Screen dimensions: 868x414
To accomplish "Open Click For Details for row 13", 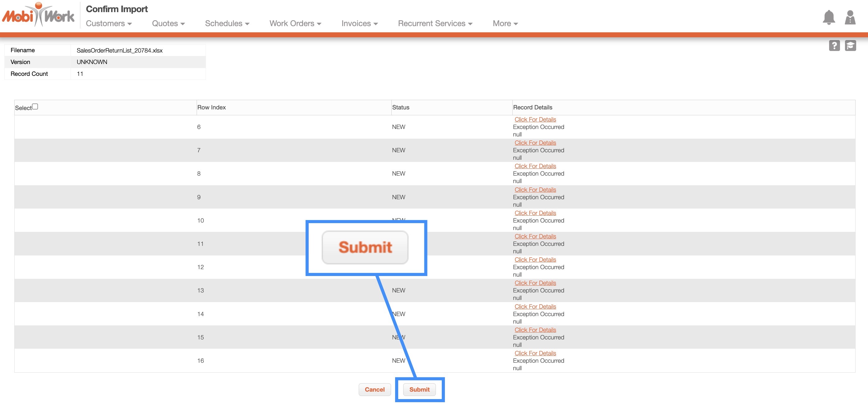I will point(535,283).
